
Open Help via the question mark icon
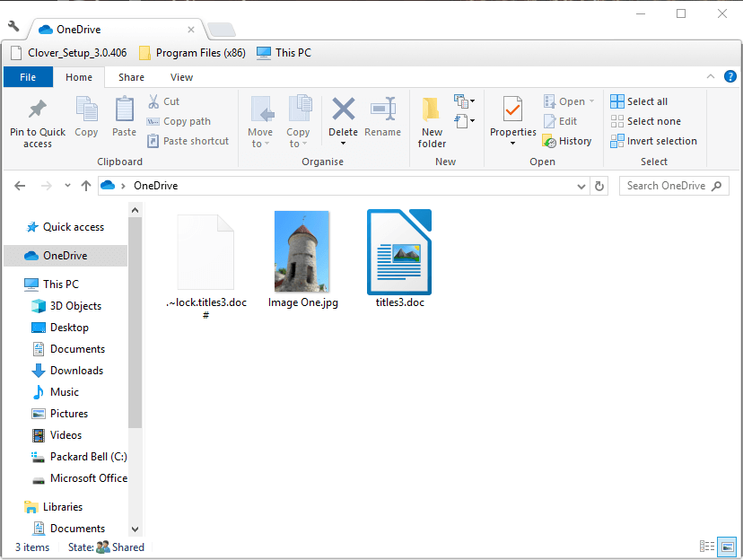coord(730,76)
